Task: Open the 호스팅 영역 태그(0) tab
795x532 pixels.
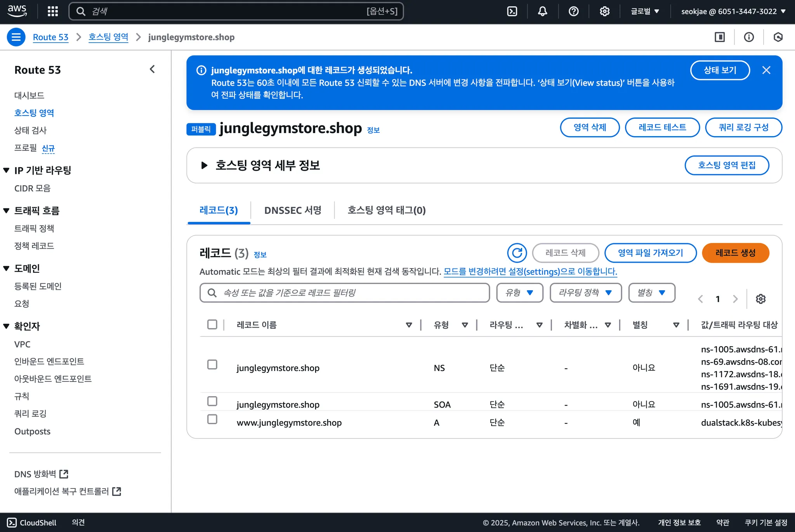Action: [386, 210]
